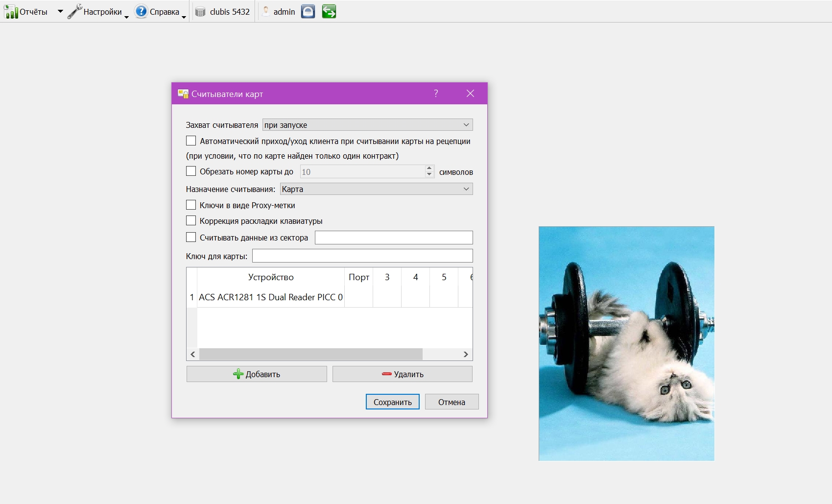Click the lock session icon
This screenshot has height=504, width=832.
(308, 11)
